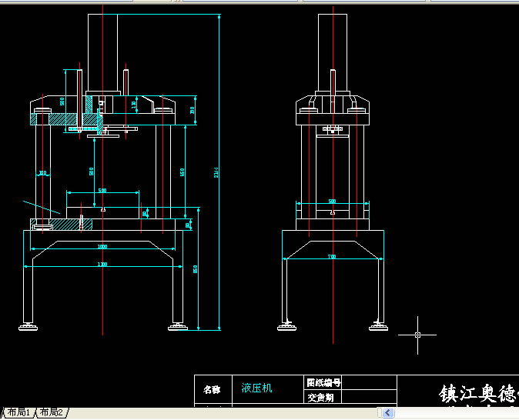Click the 650 column height dimension

[x=182, y=172]
